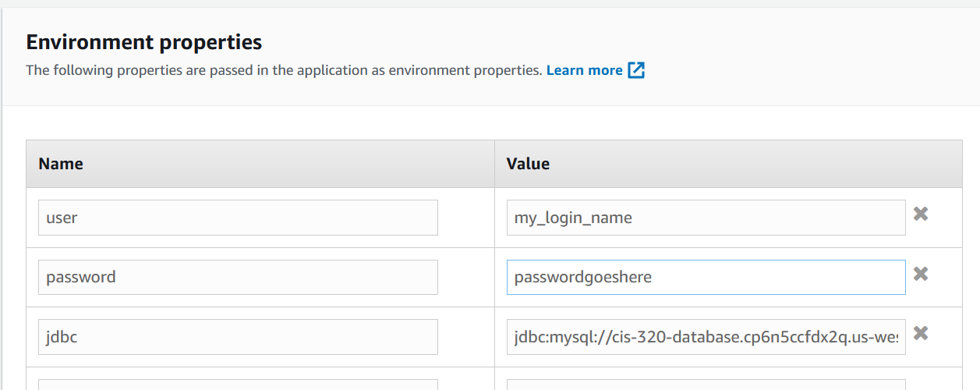The image size is (980, 390).
Task: Click the empty header cell space right of Value
Action: coord(756,164)
